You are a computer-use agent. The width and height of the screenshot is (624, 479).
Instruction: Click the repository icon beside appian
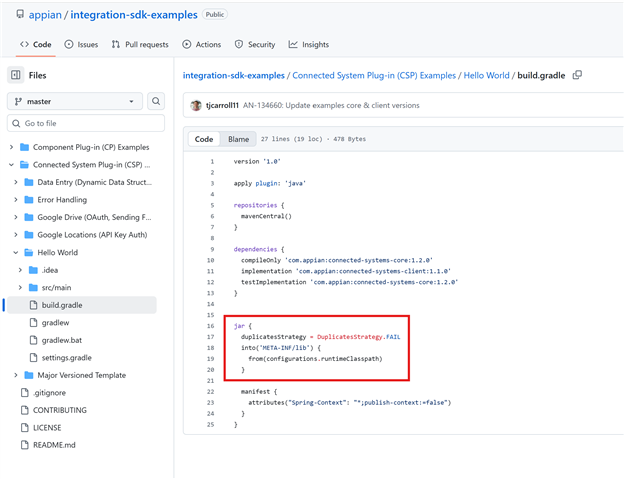[20, 14]
